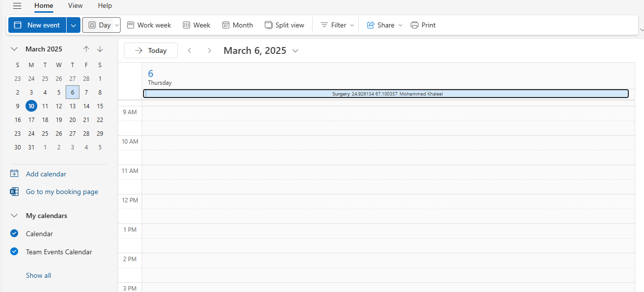Go to next month with down arrow
Viewport: 644px width, 292px height.
click(100, 49)
